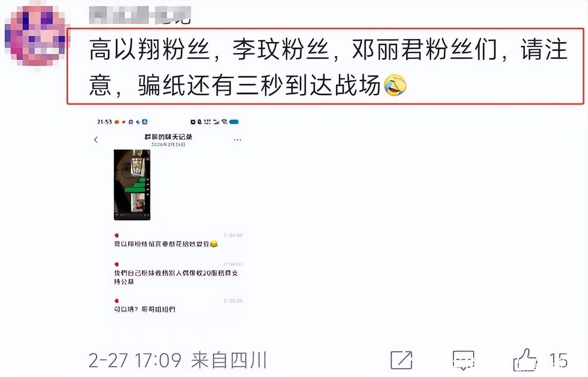Click the 来自四川 location label
This screenshot has width=588, height=377.
(x=228, y=360)
